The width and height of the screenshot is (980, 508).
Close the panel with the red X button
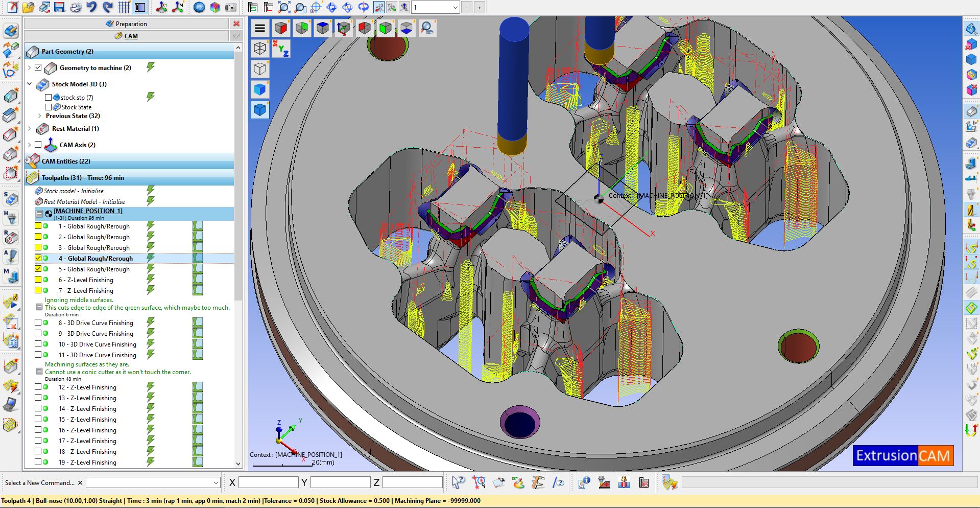[x=236, y=24]
